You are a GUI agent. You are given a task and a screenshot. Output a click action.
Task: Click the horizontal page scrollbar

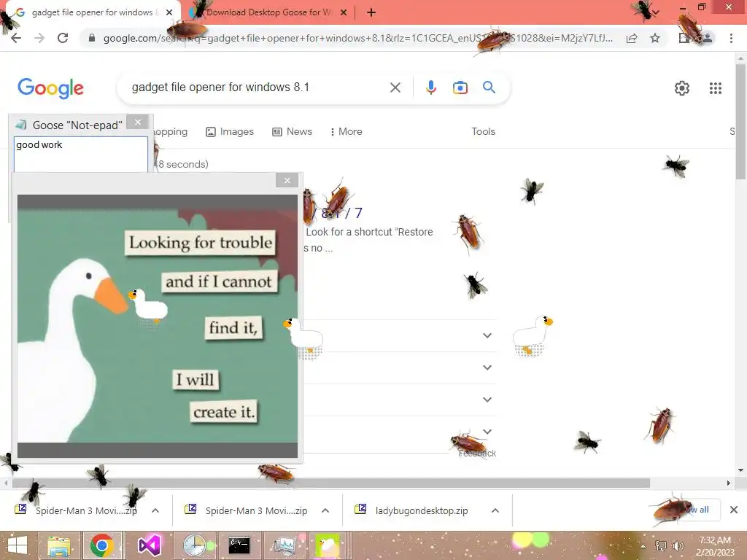[330, 483]
